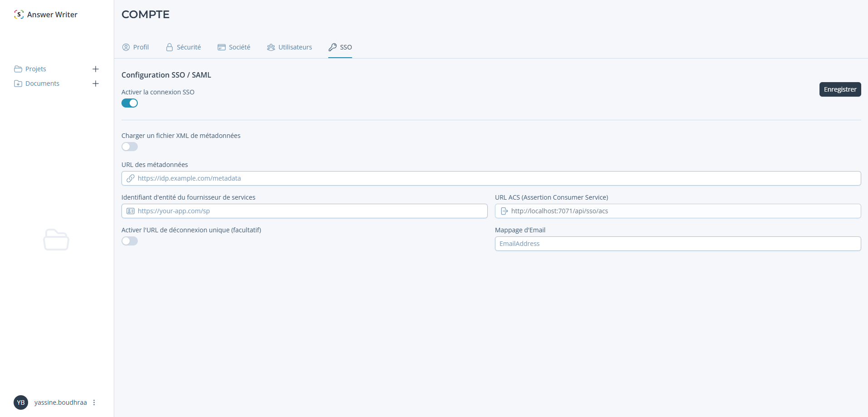This screenshot has width=868, height=417.
Task: Go to the Utilisateurs tab
Action: click(290, 47)
